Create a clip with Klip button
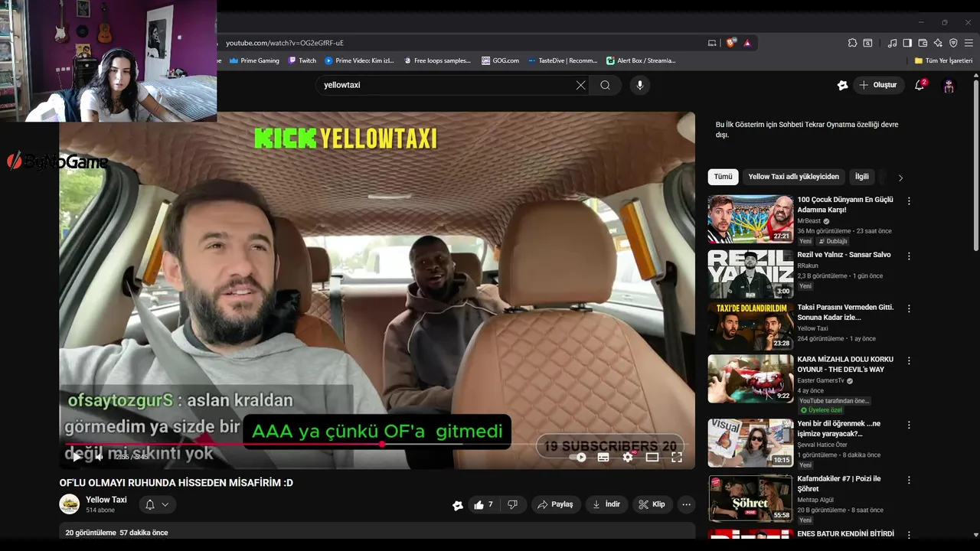 (x=652, y=504)
